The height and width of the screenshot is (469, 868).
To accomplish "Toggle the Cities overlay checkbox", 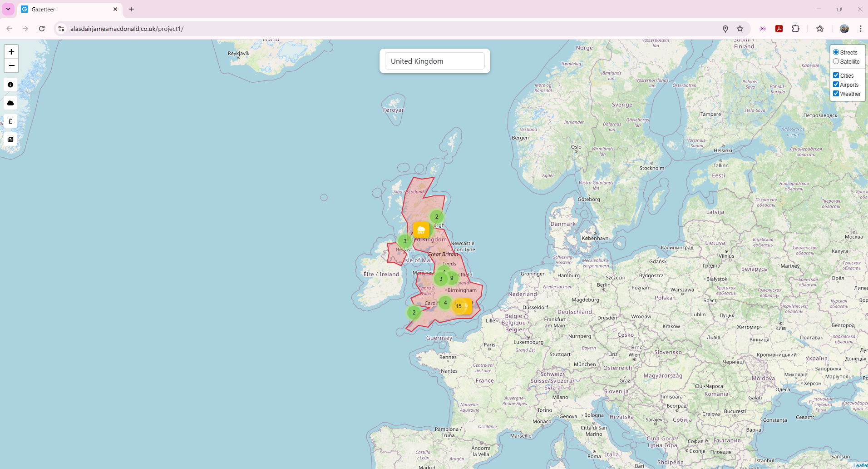I will tap(836, 75).
